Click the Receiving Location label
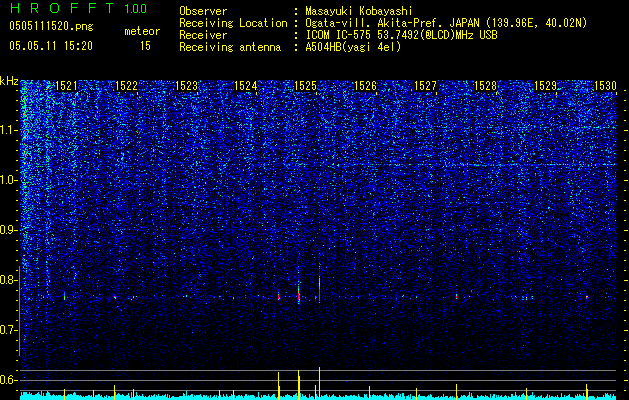Image resolution: width=629 pixels, height=400 pixels. [x=233, y=24]
